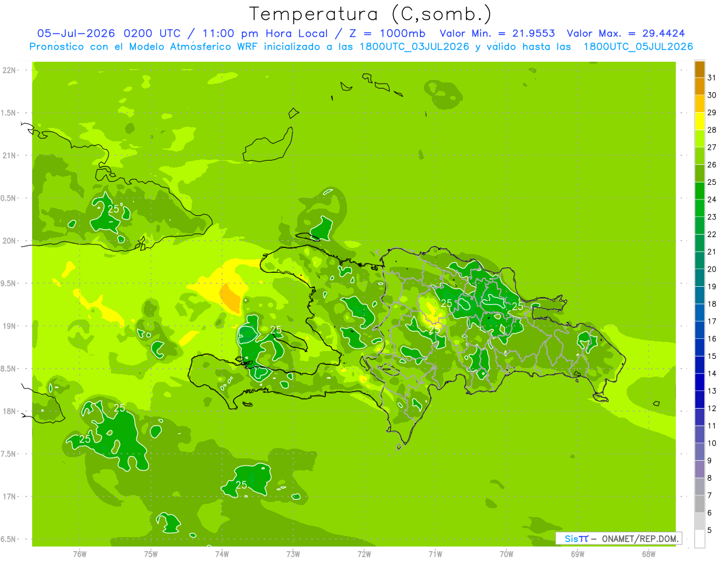The width and height of the screenshot is (728, 562).
Task: Click latitude label "0.5N"
Action: 10,198
